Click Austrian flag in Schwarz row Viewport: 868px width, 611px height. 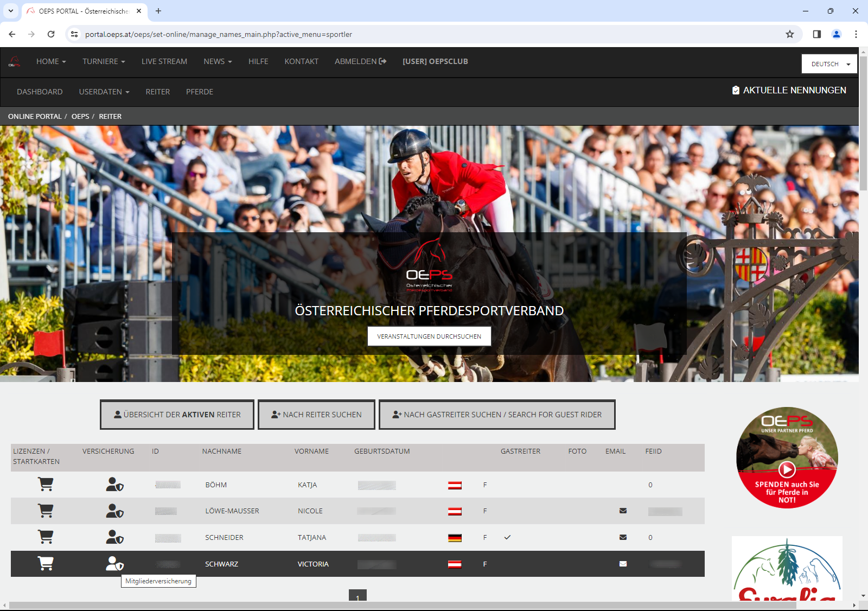[x=455, y=564]
